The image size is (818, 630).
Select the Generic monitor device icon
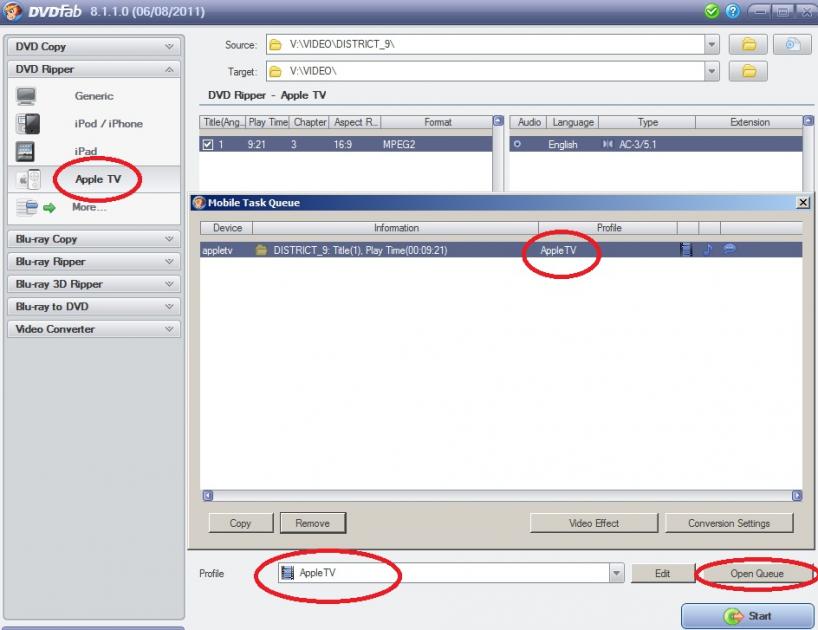click(26, 96)
